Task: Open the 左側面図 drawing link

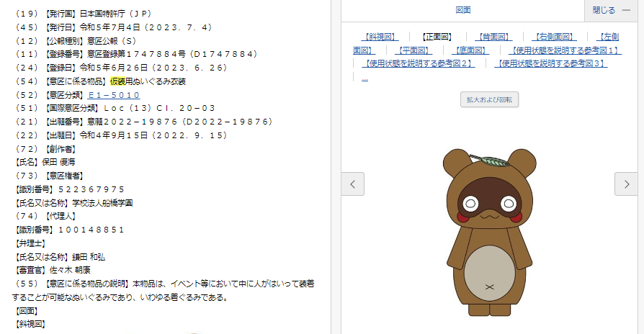Action: 608,37
